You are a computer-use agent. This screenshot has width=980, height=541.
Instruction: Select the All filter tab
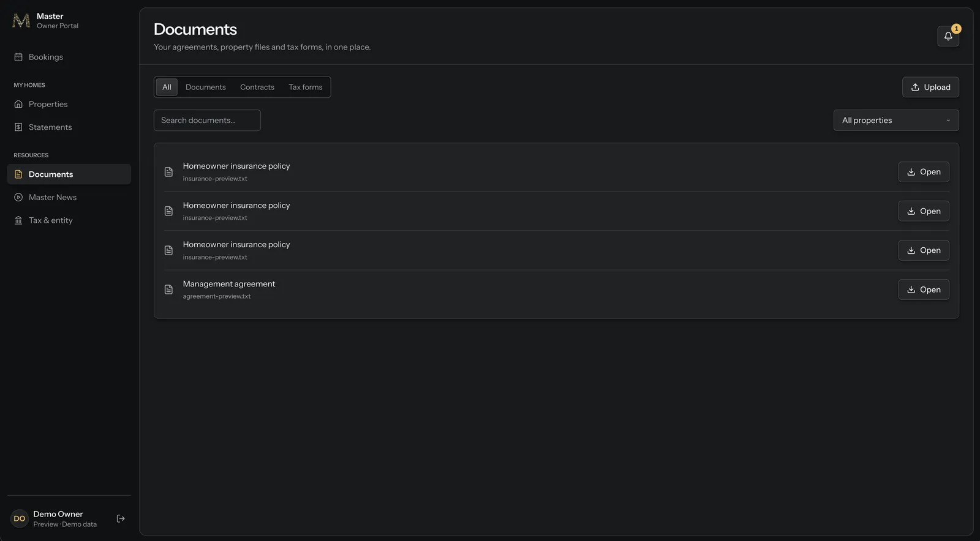pyautogui.click(x=167, y=87)
